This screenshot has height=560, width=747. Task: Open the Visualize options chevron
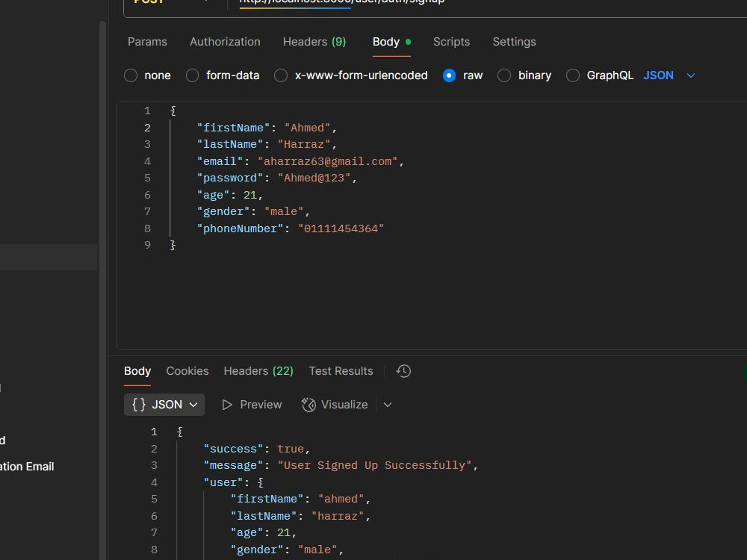click(388, 405)
